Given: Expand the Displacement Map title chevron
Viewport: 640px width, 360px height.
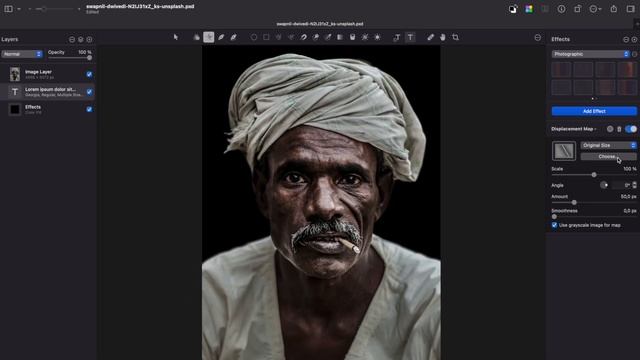Looking at the screenshot, I should 596,129.
